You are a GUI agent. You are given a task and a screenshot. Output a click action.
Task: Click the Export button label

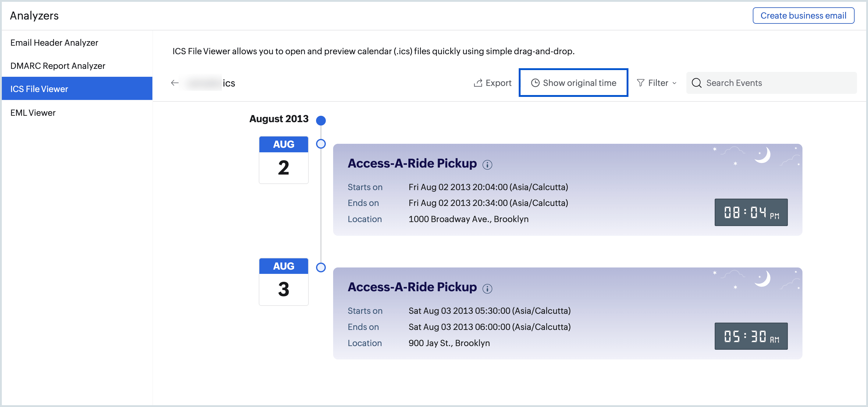498,83
